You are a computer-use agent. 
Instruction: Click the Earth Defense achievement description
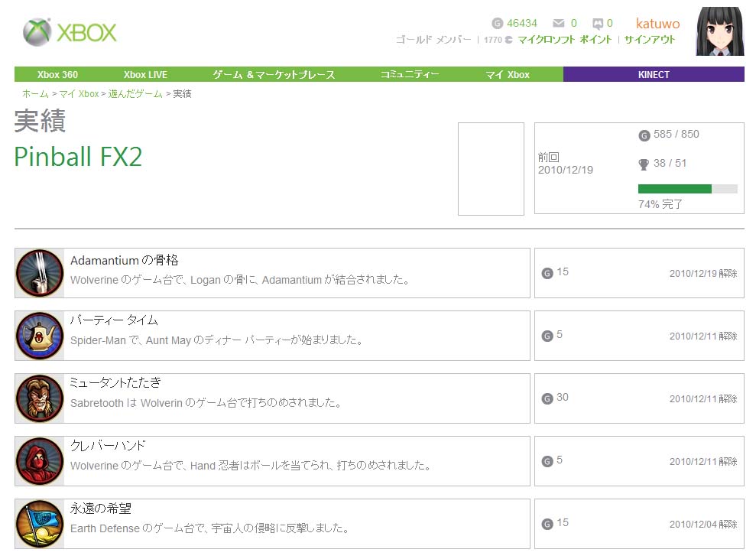coord(209,528)
